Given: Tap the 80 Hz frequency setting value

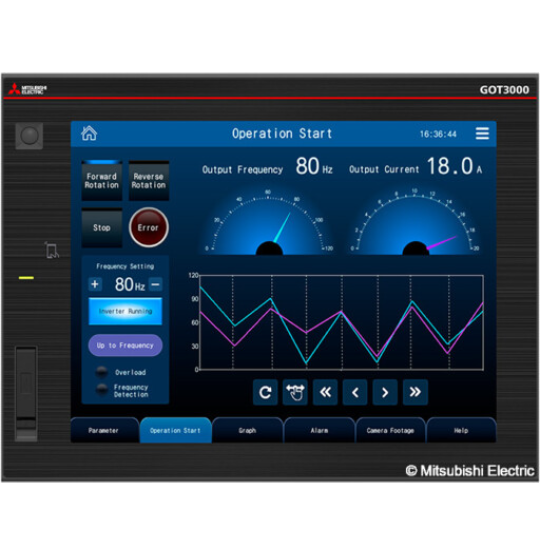Looking at the screenshot, I should click(130, 284).
